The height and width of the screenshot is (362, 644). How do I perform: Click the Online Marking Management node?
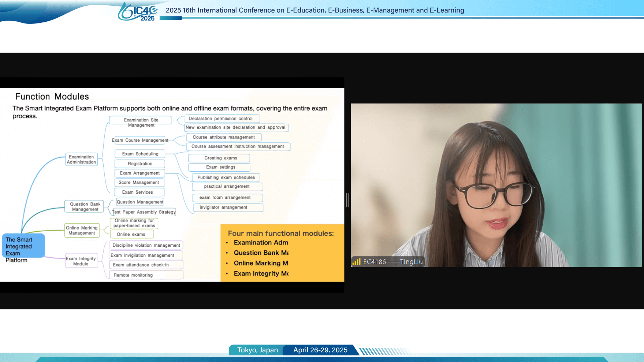[82, 230]
